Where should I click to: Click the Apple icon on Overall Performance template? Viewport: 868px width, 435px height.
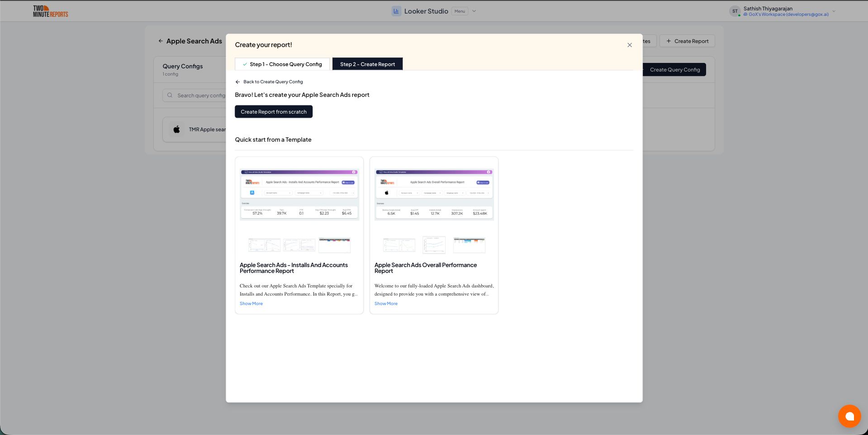tap(387, 192)
